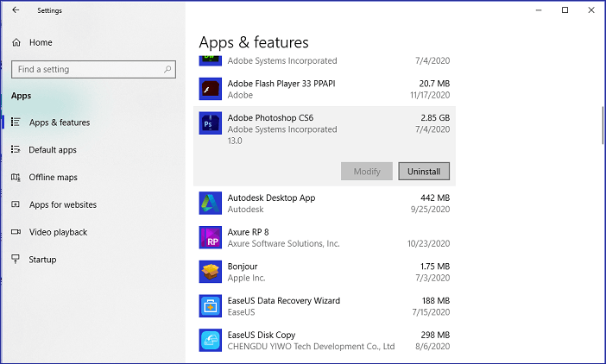Screen dimensions: 606x364
Task: Click the EaseUS Disk Copy icon
Action: point(211,341)
